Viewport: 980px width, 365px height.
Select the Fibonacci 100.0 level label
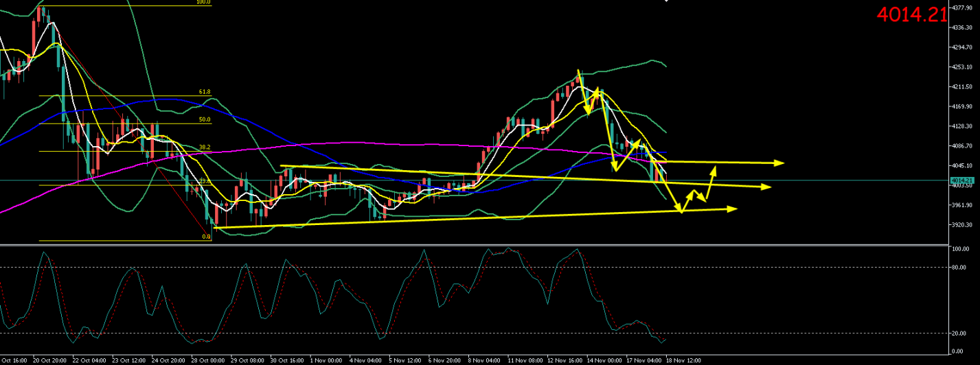pos(203,2)
